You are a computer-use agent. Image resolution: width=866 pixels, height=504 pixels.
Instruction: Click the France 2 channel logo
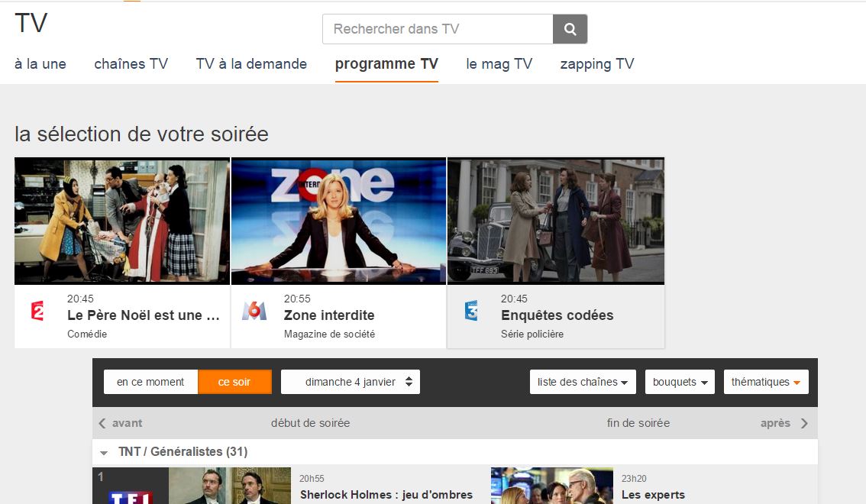point(37,311)
